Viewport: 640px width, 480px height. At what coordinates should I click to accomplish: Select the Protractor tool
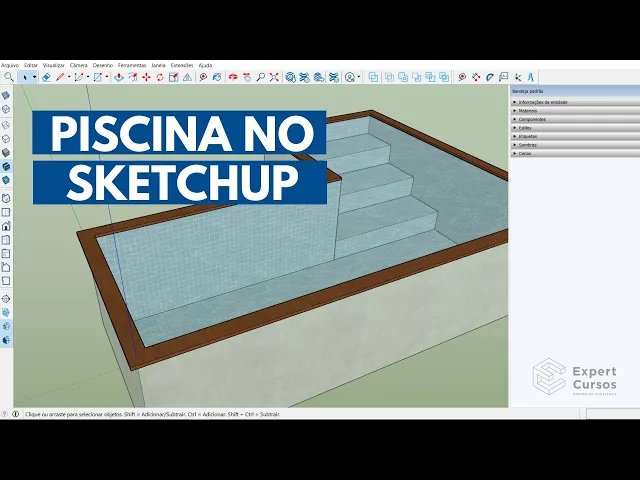tap(490, 77)
